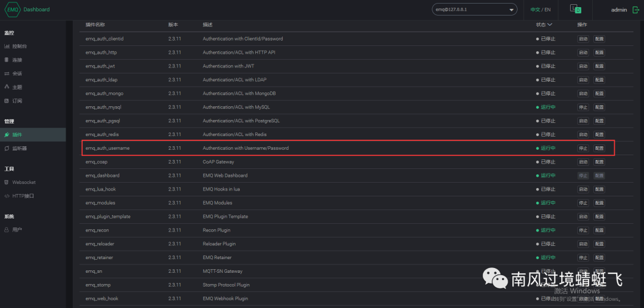Click the 'MQTT-SN Gateway' description
This screenshot has height=308, width=644.
coord(222,271)
